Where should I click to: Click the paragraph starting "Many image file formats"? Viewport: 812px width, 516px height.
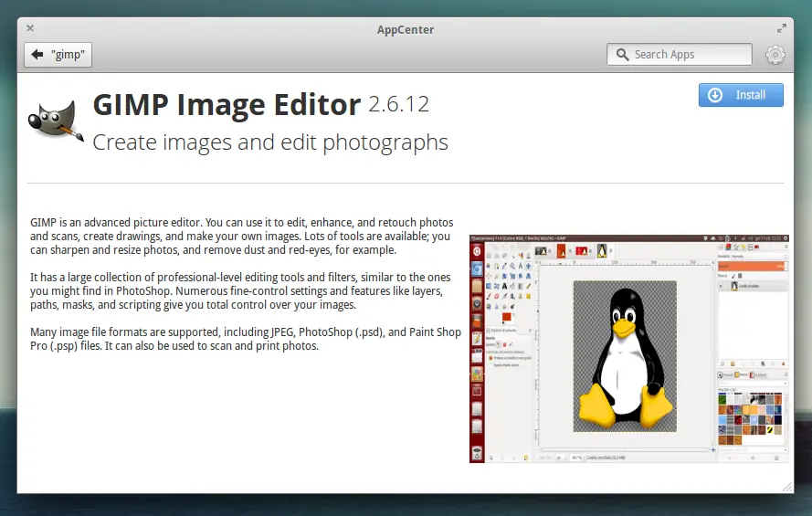246,339
